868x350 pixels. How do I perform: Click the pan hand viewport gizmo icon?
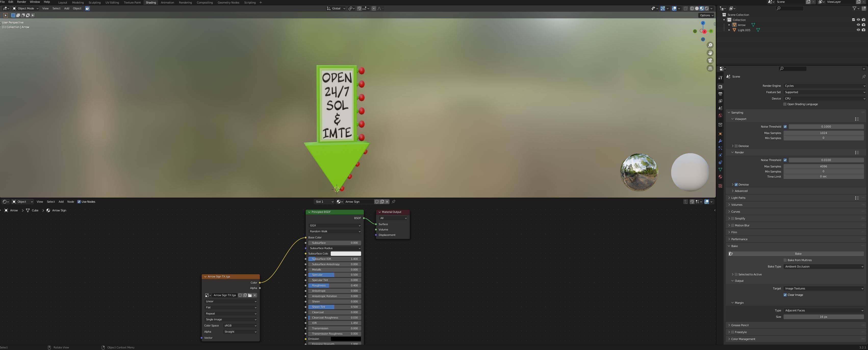pyautogui.click(x=710, y=53)
